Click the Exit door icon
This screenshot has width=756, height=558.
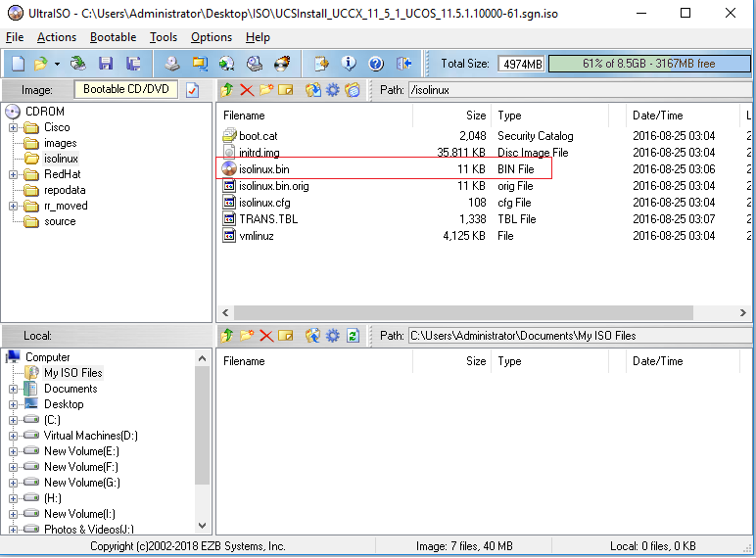tap(404, 64)
